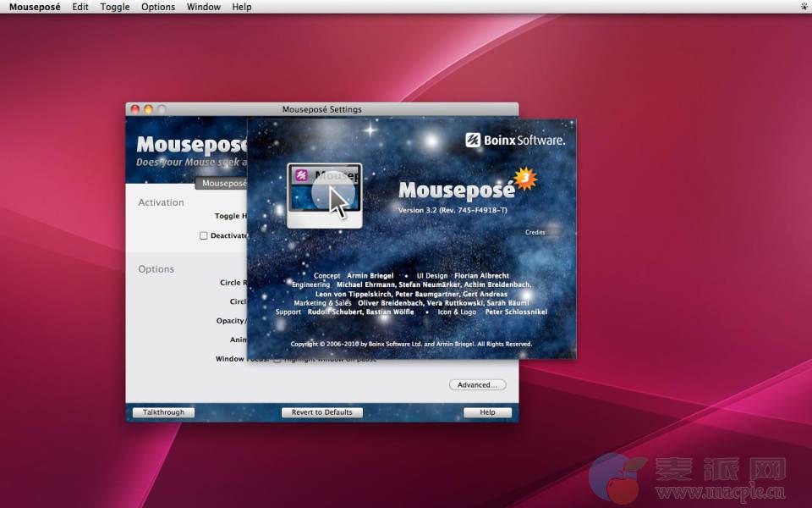
Task: Open the Window menu
Action: point(203,7)
